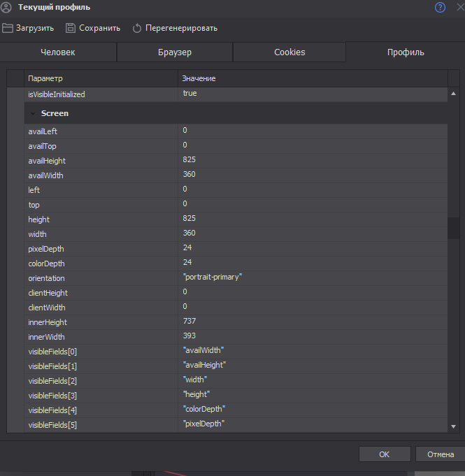Click the width value 360

point(189,233)
